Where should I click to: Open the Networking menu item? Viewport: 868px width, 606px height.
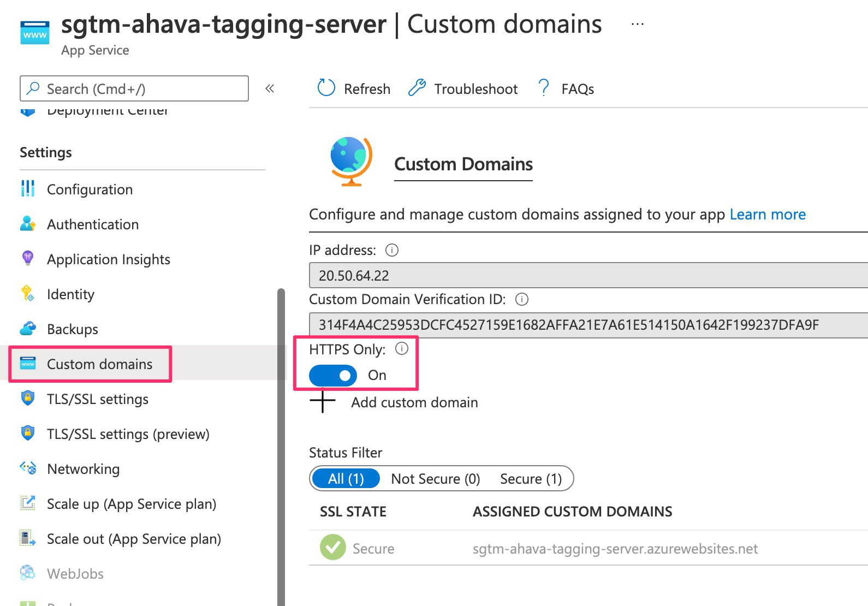tap(84, 469)
